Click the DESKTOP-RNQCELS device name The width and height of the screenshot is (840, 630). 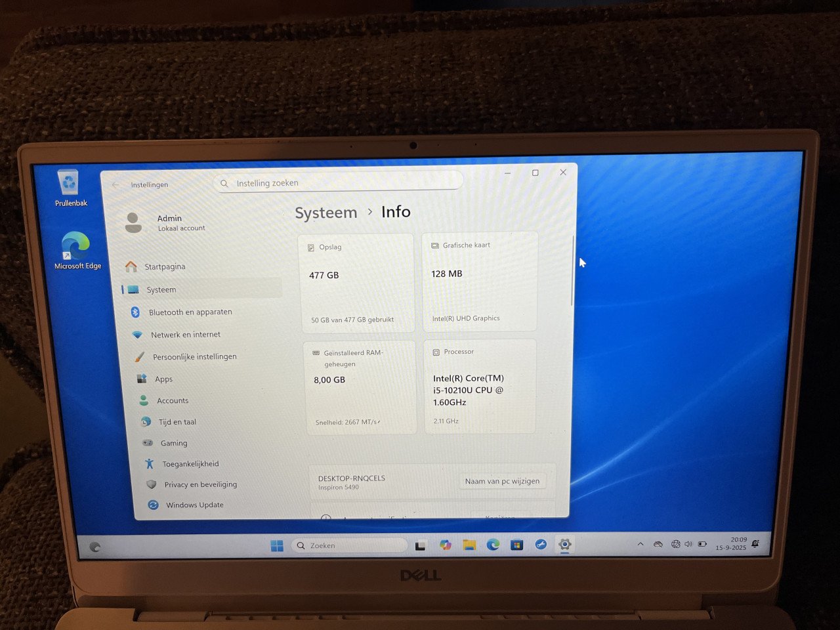click(x=352, y=478)
